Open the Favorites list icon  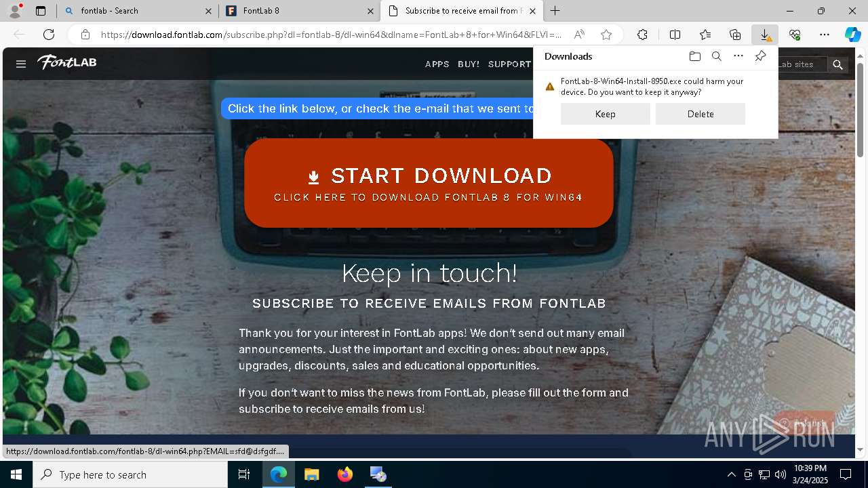tap(705, 35)
